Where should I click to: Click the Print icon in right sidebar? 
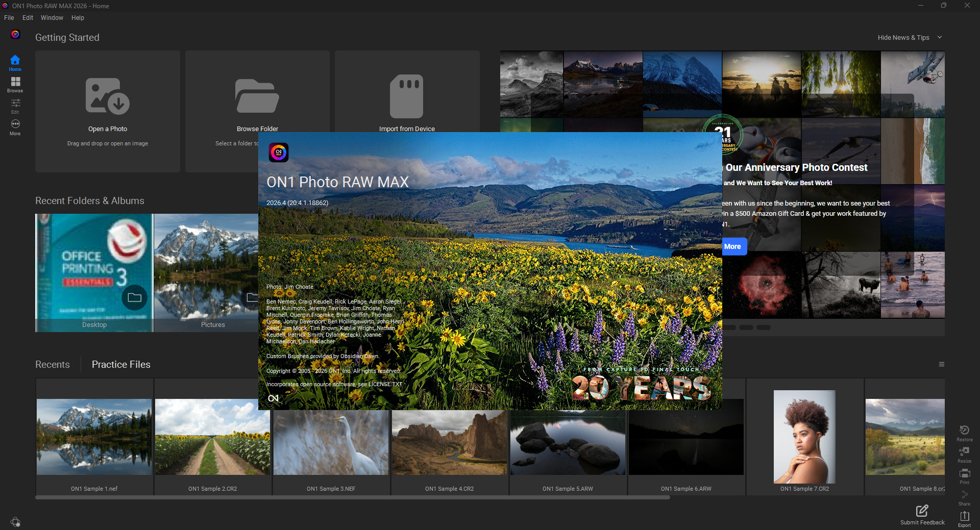[964, 476]
